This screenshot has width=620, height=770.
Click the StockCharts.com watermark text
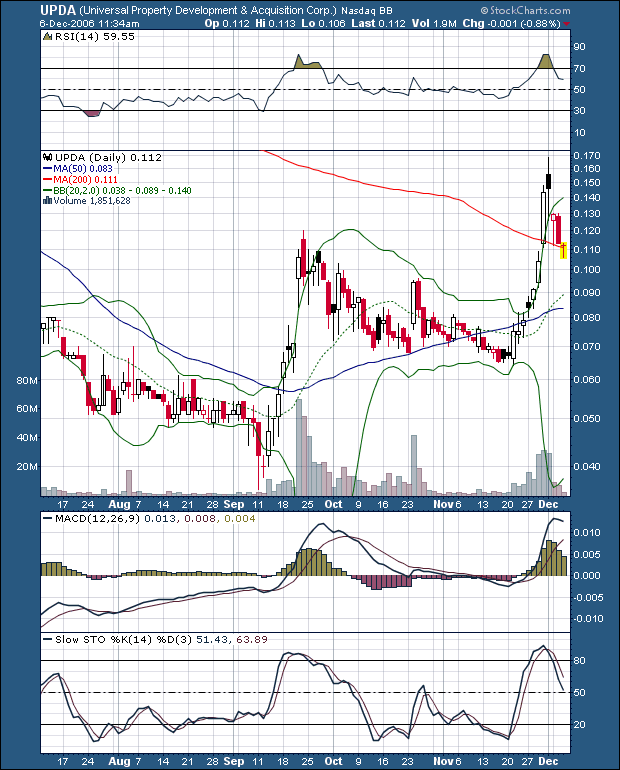click(x=525, y=10)
